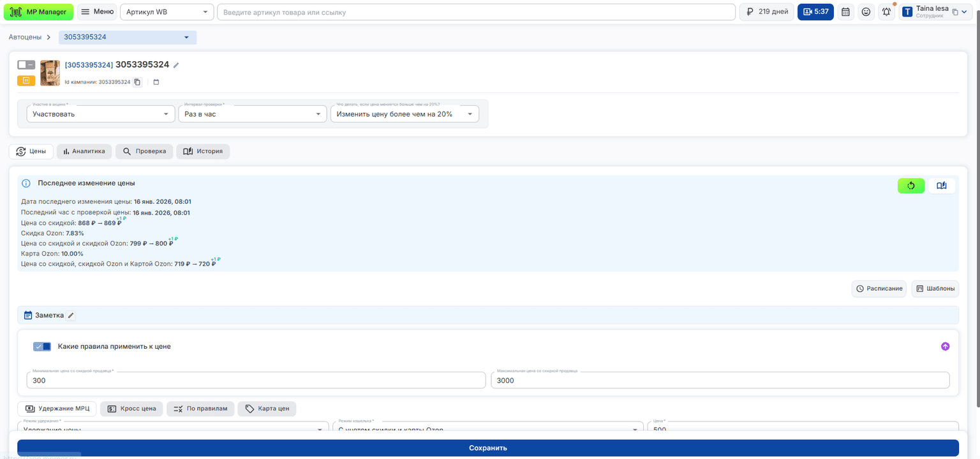Edit the Заметка note with pencil icon

coord(71,315)
